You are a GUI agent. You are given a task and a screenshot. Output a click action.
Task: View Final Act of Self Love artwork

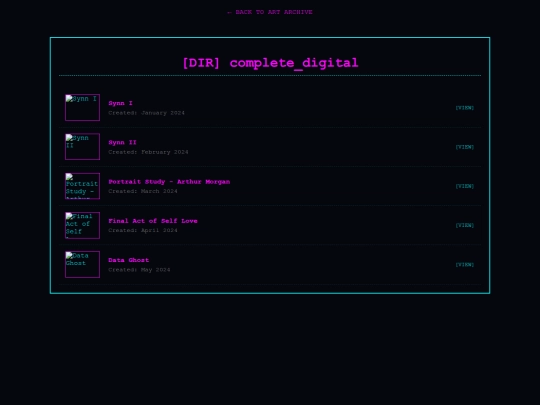pyautogui.click(x=465, y=226)
